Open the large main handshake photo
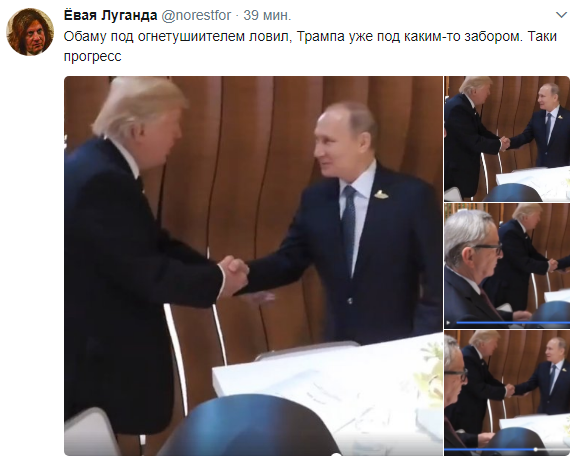 point(253,266)
